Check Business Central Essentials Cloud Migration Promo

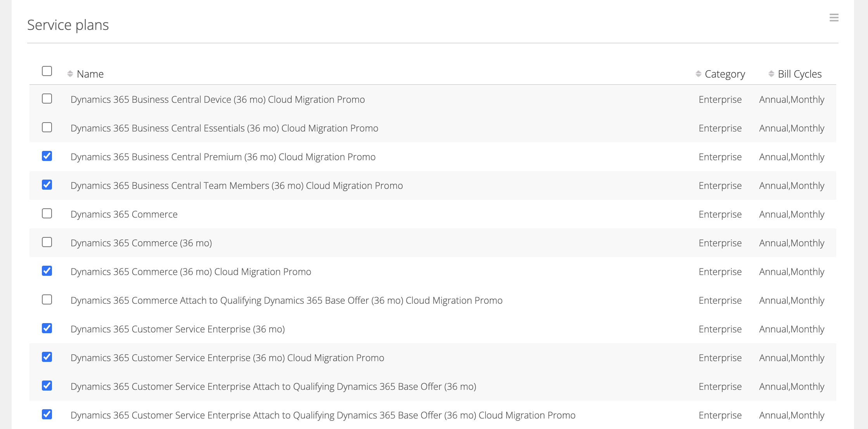pyautogui.click(x=47, y=128)
